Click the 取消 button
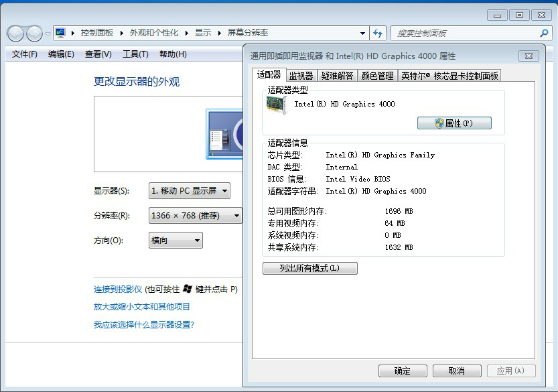This screenshot has width=558, height=392. coord(457,371)
